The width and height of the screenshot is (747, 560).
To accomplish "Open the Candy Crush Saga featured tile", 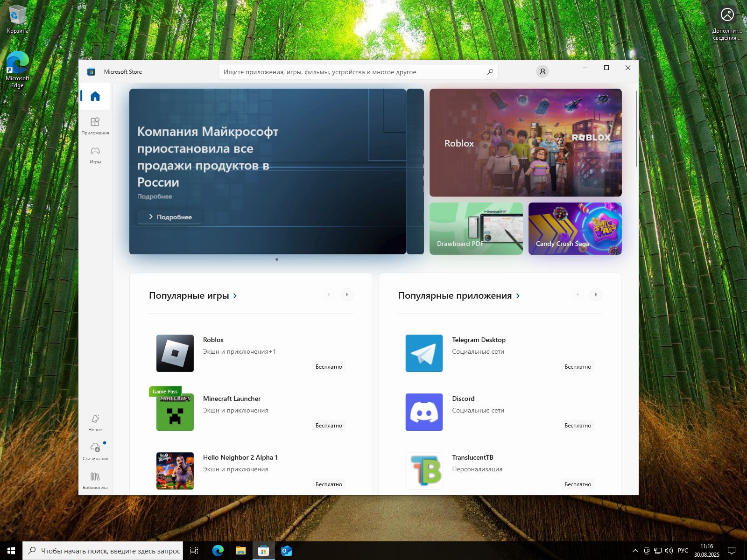I will coord(575,229).
